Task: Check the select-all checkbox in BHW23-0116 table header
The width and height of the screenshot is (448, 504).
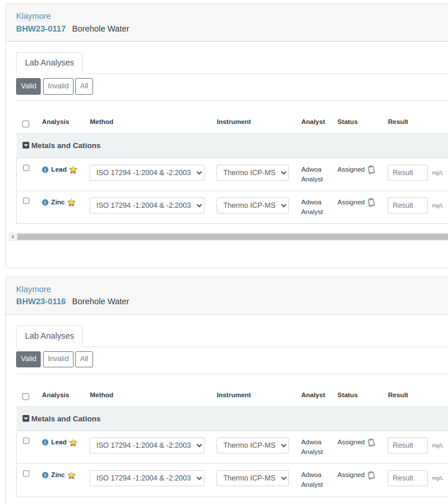Action: 26,397
